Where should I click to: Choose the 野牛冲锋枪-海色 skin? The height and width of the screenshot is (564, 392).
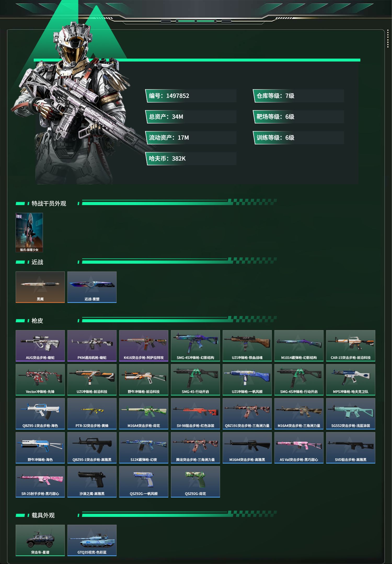point(40,448)
